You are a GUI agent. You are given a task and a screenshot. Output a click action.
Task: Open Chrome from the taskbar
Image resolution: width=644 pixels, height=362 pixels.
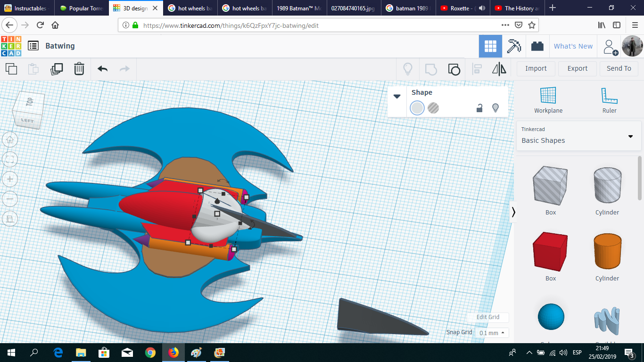click(150, 353)
